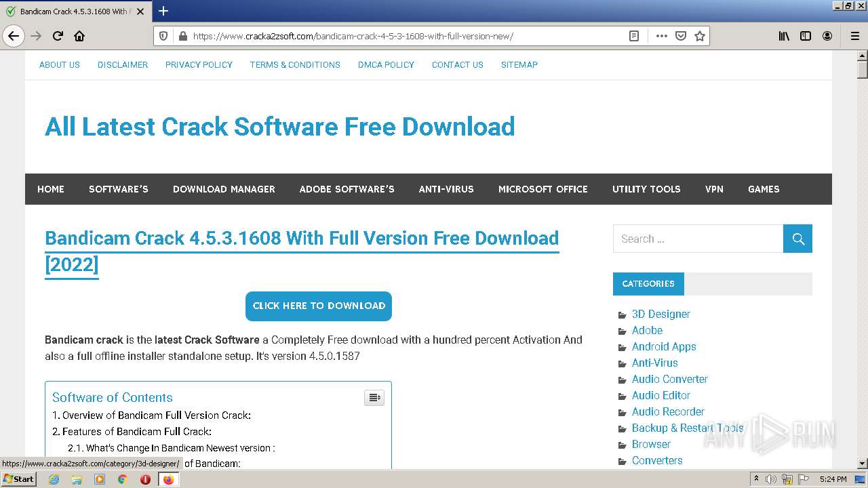The image size is (868, 488).
Task: Reload the current page
Action: tap(58, 36)
